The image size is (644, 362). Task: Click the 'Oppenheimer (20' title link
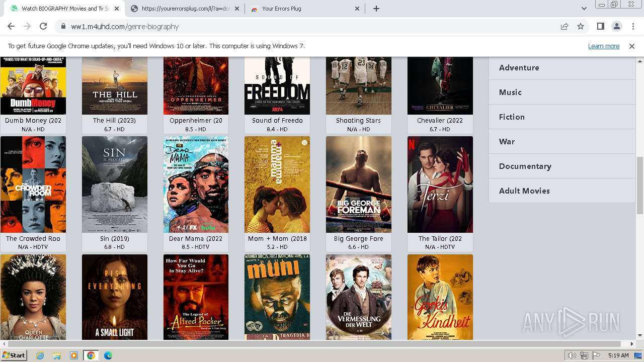click(196, 121)
